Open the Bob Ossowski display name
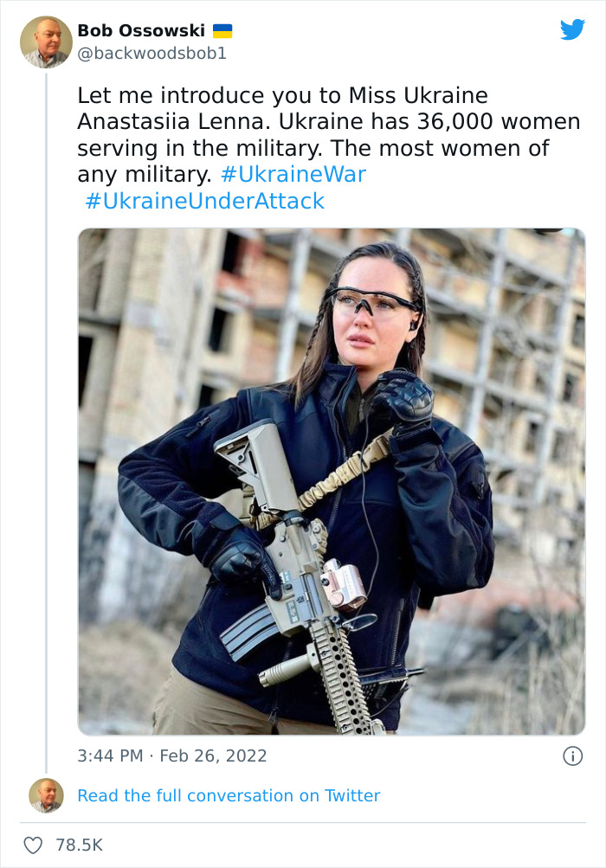 click(141, 31)
